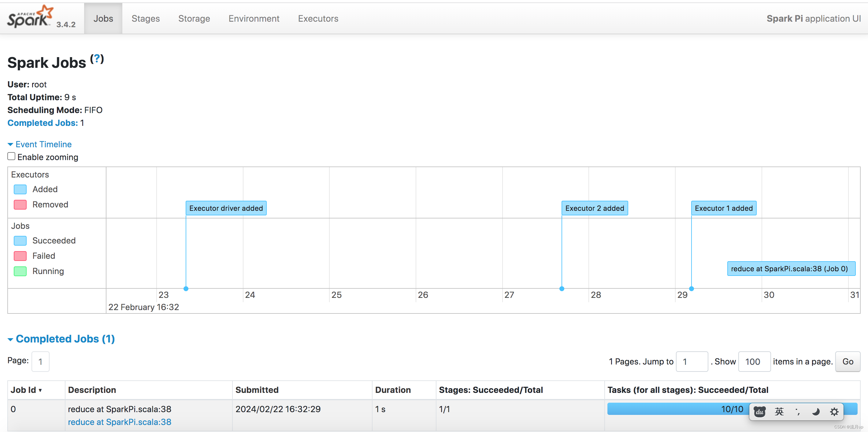868x432 pixels.
Task: Switch to the Jobs tab
Action: pos(103,19)
